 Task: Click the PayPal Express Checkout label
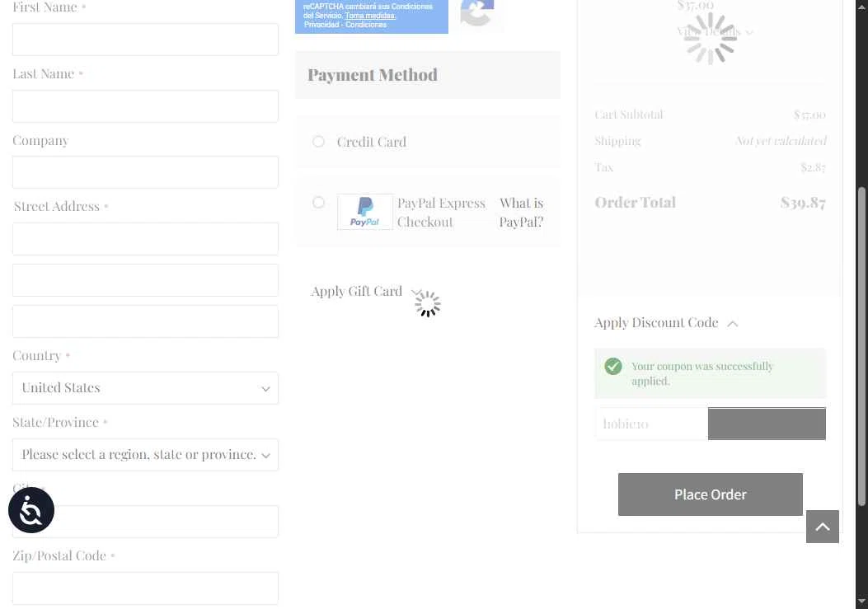tap(441, 213)
